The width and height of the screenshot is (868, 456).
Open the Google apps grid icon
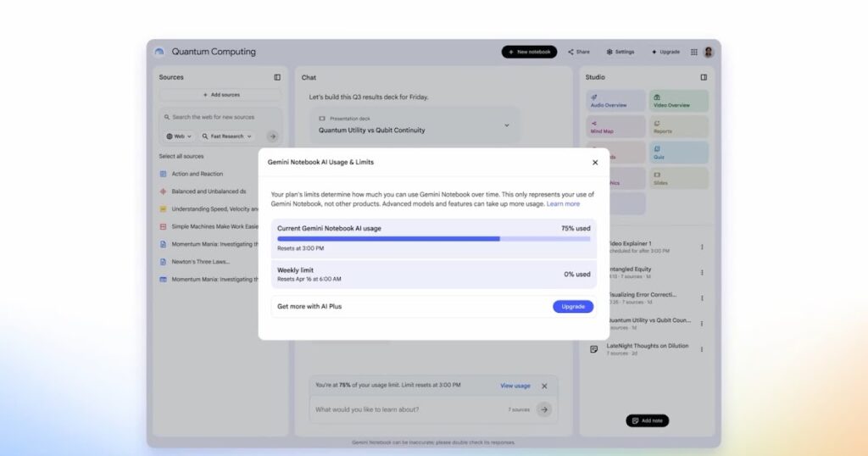[694, 52]
